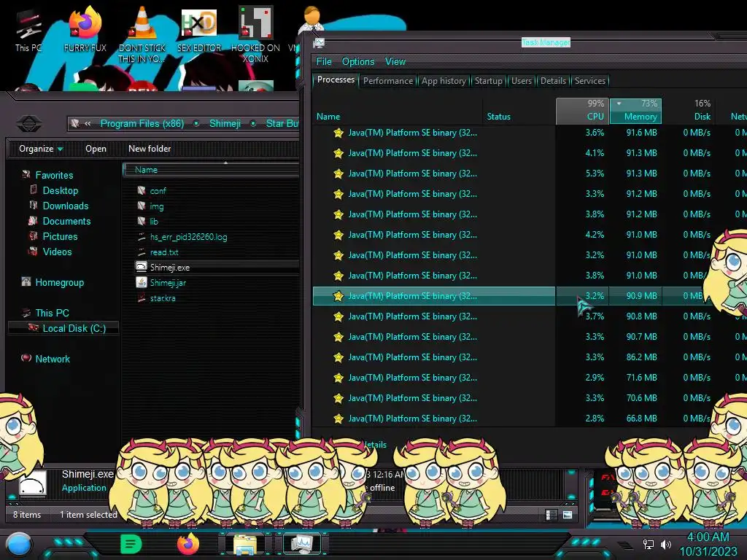
Task: Click the Start orb on the taskbar
Action: (19, 544)
